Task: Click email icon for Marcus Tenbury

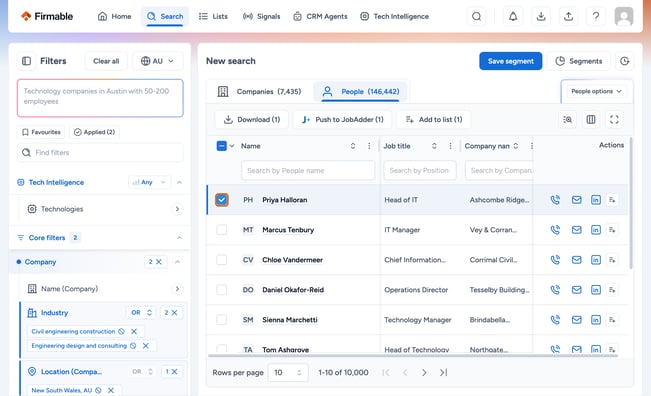Action: [x=577, y=230]
